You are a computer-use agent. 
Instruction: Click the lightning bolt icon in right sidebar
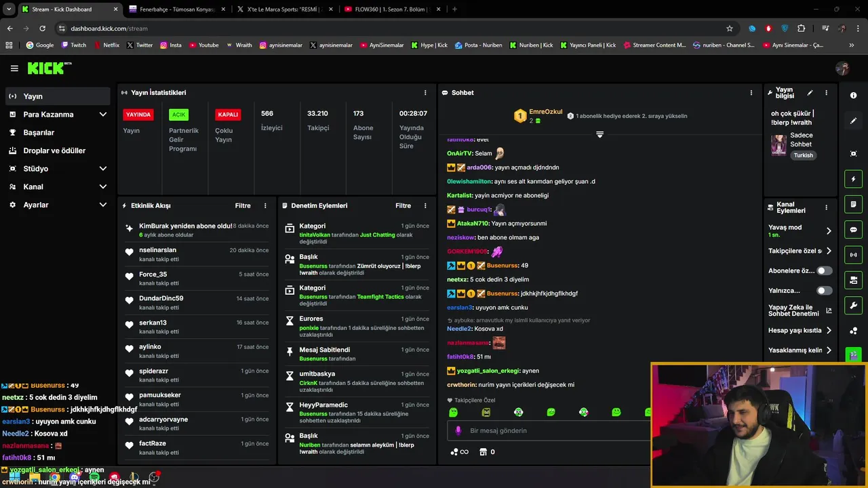(x=853, y=179)
